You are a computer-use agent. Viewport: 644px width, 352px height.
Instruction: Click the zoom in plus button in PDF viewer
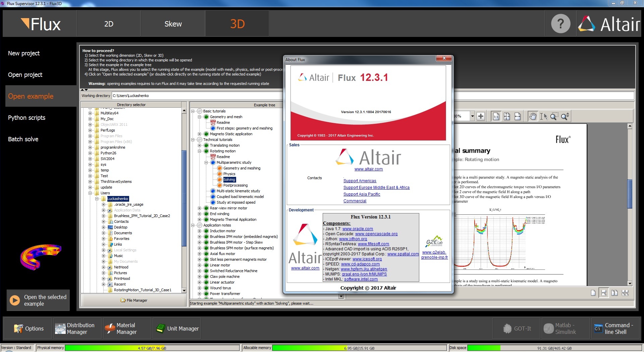click(x=481, y=116)
